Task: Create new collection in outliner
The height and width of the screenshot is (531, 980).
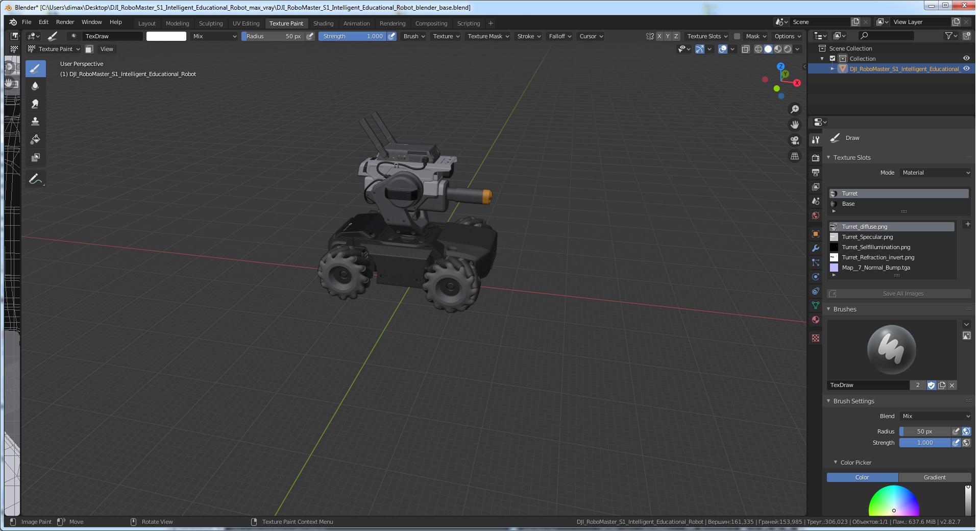Action: pyautogui.click(x=967, y=36)
